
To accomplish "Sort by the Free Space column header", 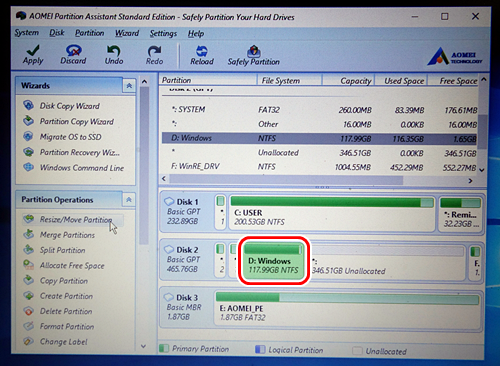I will tap(453, 81).
